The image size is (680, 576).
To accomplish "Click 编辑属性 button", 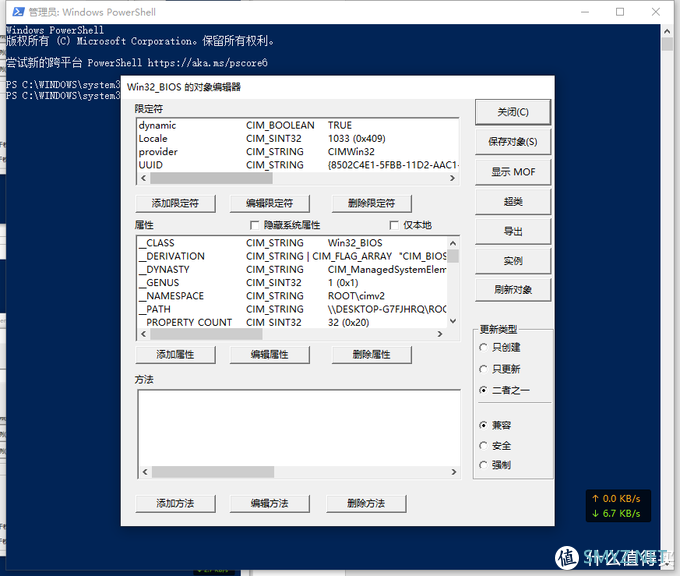I will pos(269,355).
